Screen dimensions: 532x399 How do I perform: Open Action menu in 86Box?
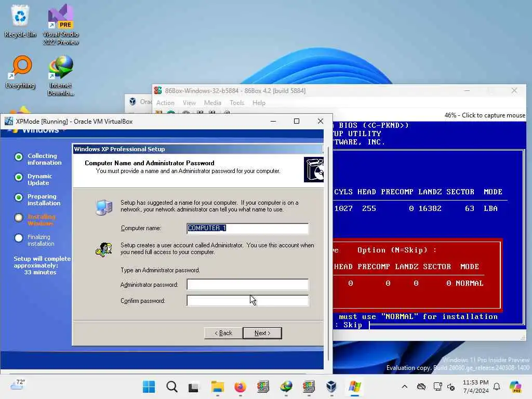point(165,103)
